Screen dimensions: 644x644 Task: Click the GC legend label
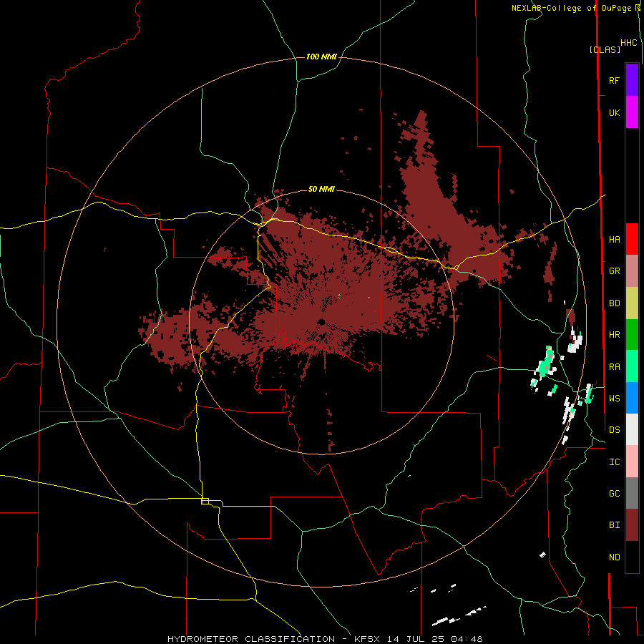(x=615, y=494)
